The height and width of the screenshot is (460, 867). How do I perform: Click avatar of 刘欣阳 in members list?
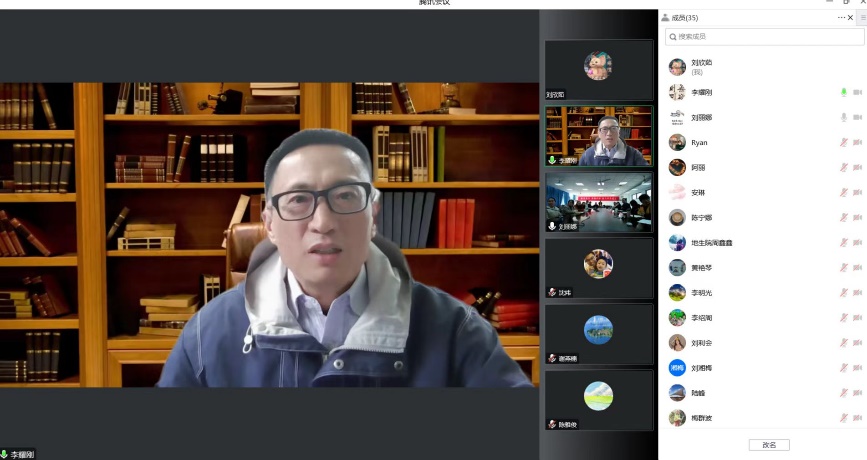[x=677, y=66]
